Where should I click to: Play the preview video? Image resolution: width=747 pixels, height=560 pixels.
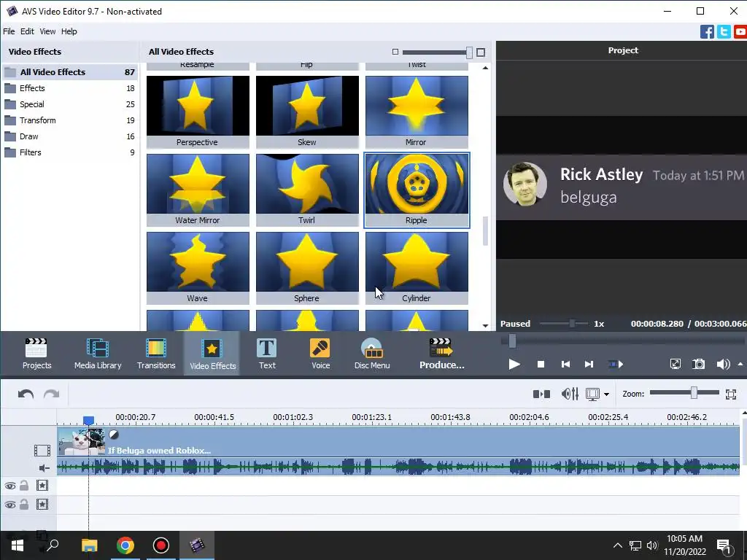(514, 365)
